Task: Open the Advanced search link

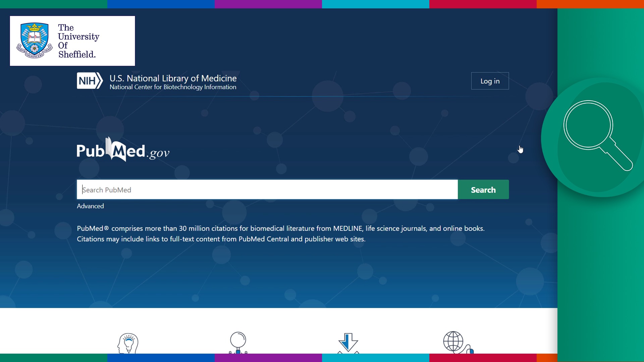Action: (x=90, y=206)
